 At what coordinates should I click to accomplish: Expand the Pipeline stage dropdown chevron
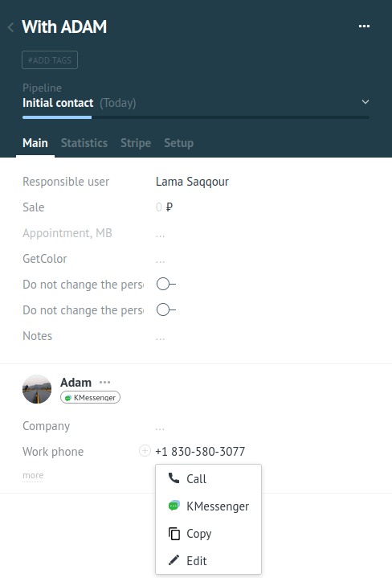pyautogui.click(x=365, y=102)
